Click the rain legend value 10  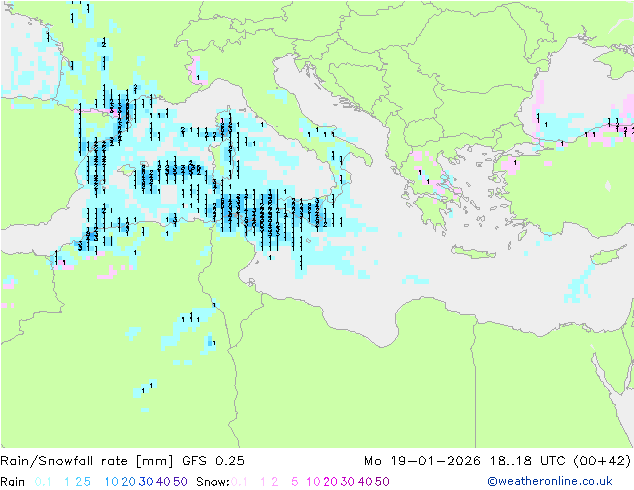tap(111, 482)
